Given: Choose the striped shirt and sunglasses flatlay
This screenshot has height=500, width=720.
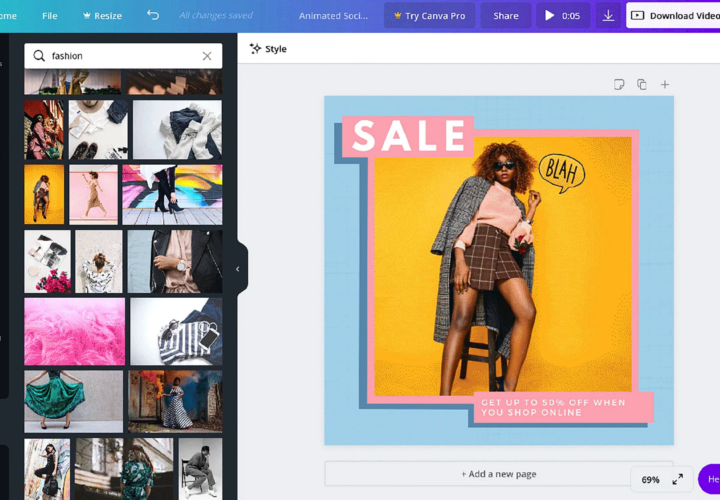Looking at the screenshot, I should coord(176,331).
